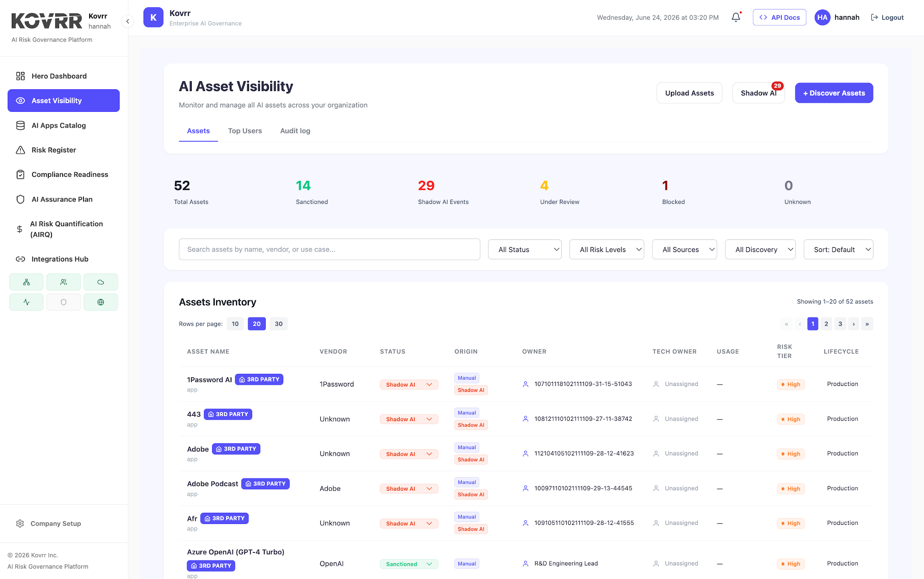Click the 29 Shadow AI Events stat
The image size is (924, 579).
[x=443, y=192]
